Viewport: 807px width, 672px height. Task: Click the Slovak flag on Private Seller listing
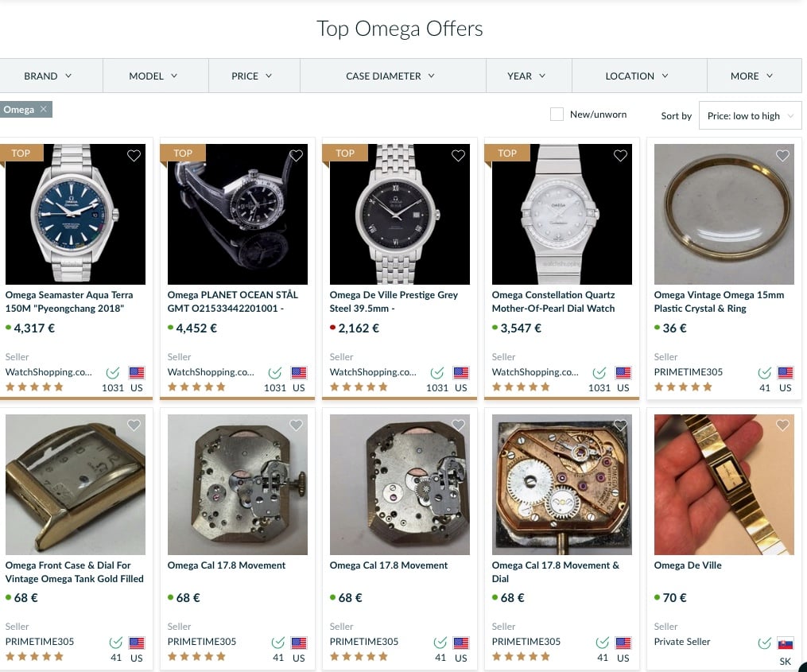[785, 643]
